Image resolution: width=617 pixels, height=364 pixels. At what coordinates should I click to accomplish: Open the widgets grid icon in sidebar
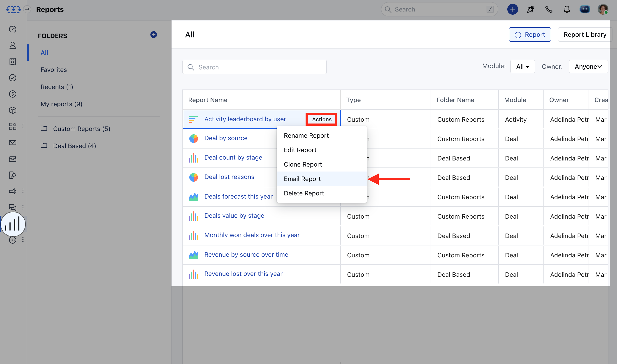coord(12,126)
